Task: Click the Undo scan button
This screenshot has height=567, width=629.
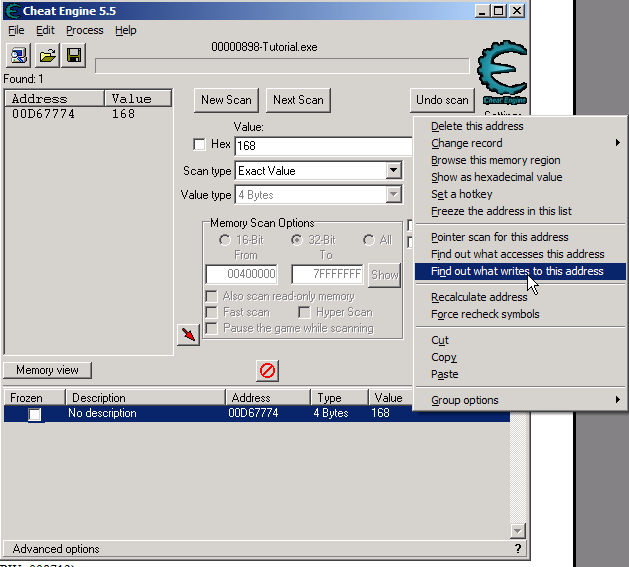Action: coord(442,100)
